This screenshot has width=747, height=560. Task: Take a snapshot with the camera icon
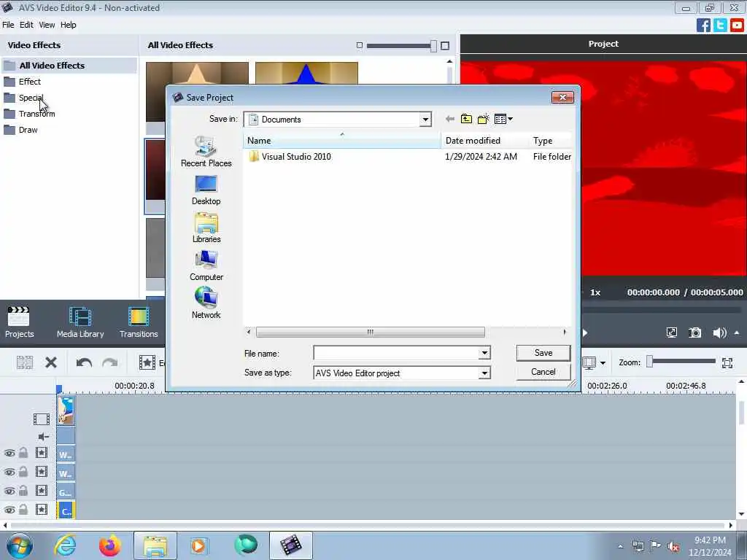tap(695, 332)
